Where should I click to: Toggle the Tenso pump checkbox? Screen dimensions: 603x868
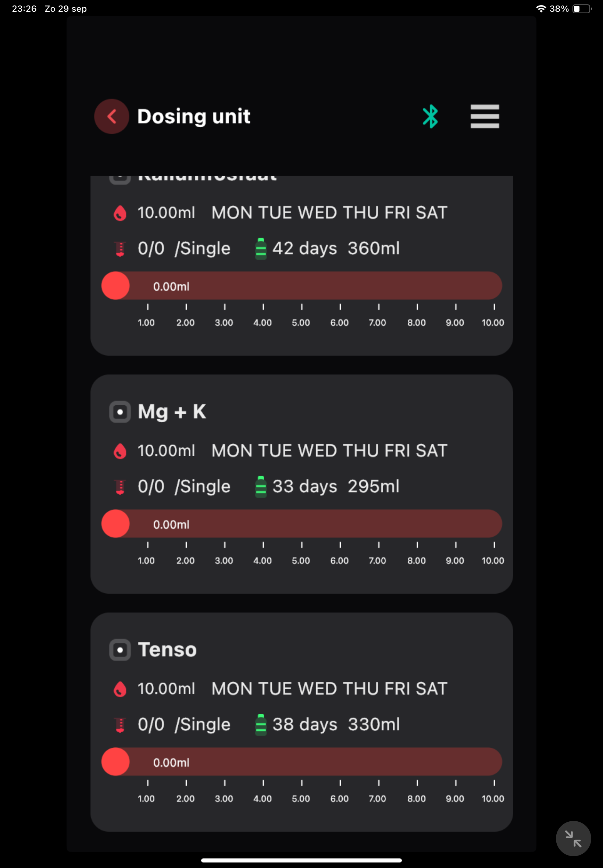(120, 650)
